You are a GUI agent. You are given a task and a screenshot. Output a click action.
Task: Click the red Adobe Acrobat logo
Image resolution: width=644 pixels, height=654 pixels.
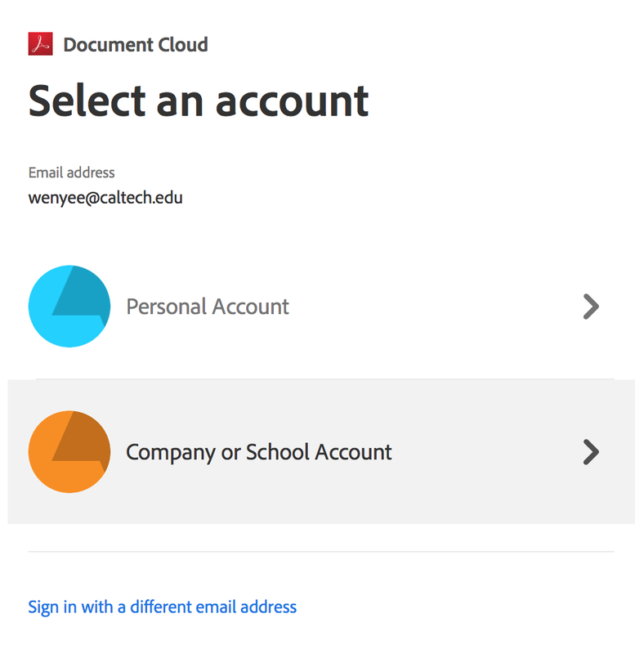click(40, 44)
